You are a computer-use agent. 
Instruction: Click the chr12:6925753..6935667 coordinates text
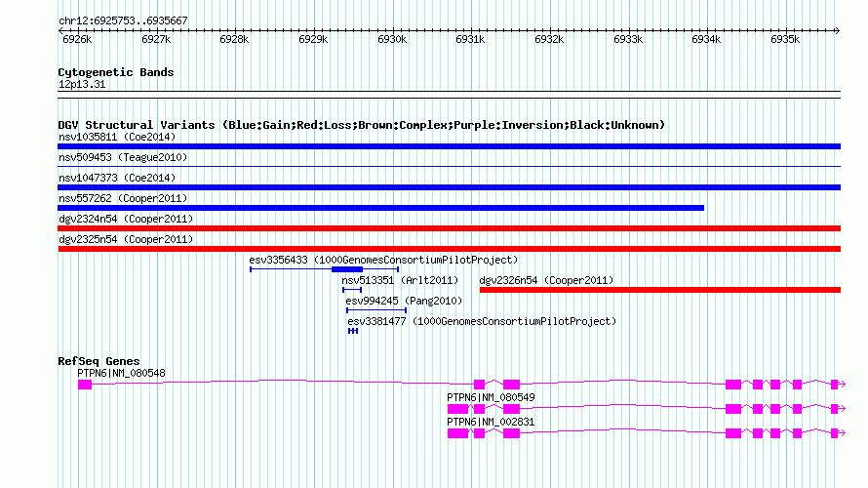point(124,20)
